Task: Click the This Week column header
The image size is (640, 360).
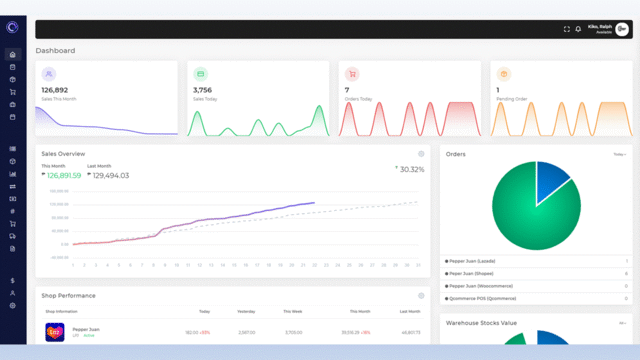Action: [x=293, y=311]
